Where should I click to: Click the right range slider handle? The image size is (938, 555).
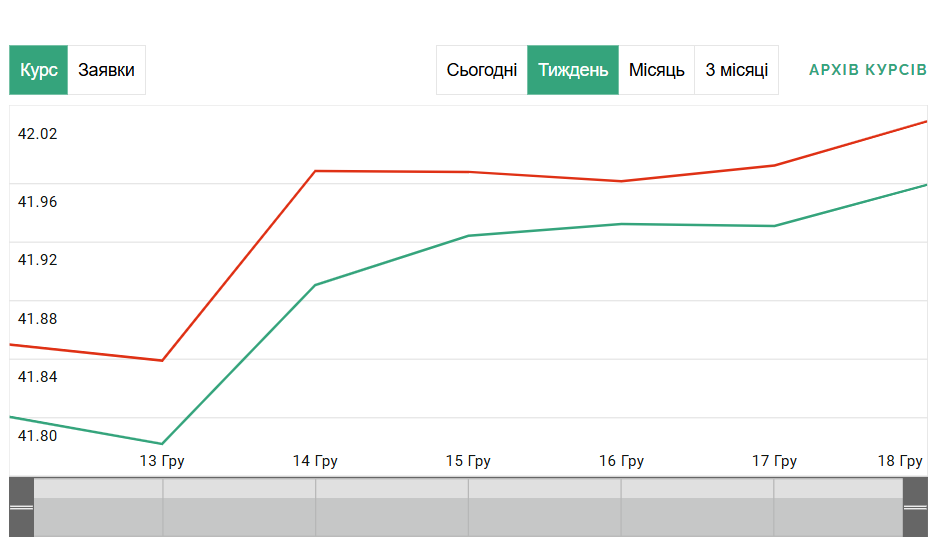(x=915, y=507)
